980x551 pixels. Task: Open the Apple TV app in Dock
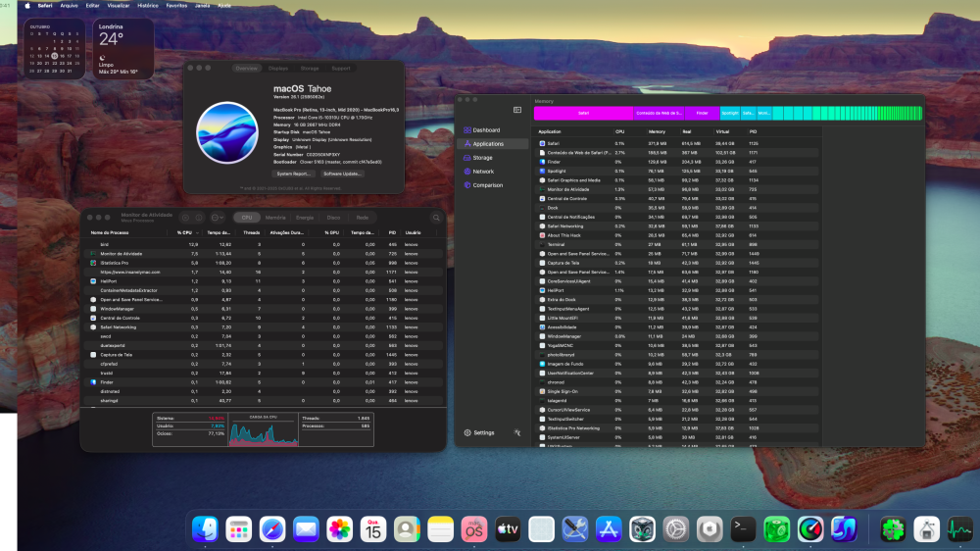(x=508, y=529)
